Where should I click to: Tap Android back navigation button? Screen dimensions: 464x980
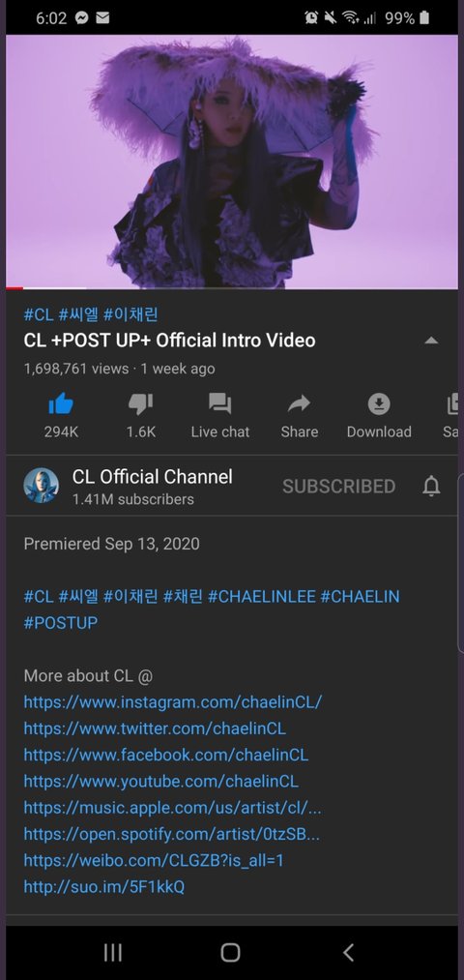pyautogui.click(x=348, y=953)
